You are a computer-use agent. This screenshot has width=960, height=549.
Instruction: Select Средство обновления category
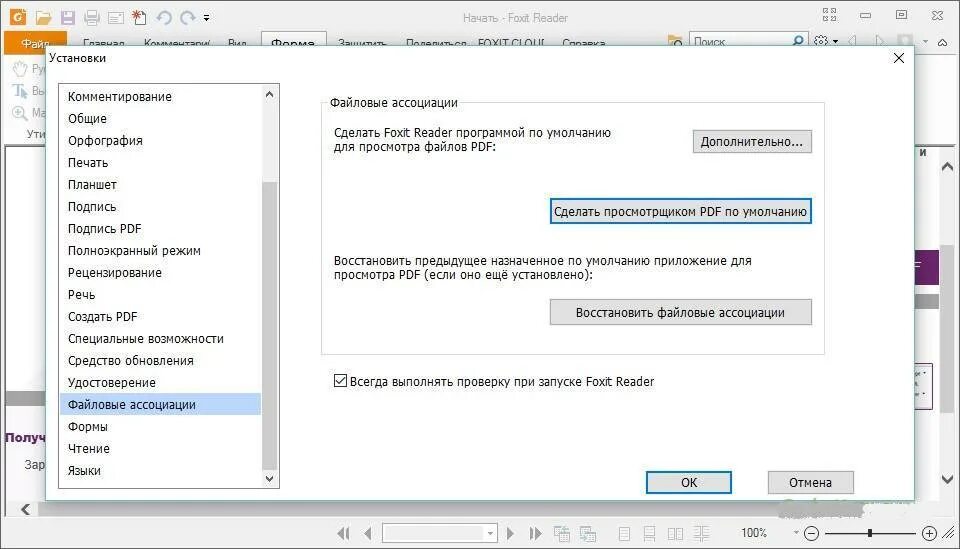click(x=160, y=361)
